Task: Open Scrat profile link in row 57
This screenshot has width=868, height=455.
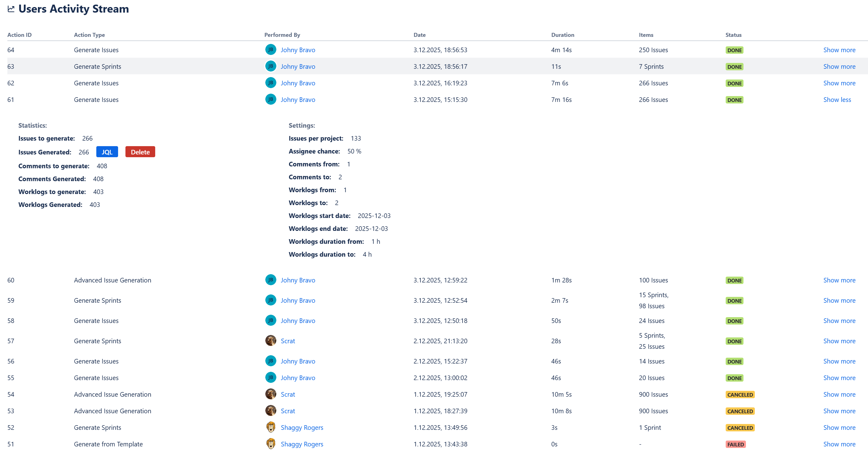Action: tap(287, 341)
